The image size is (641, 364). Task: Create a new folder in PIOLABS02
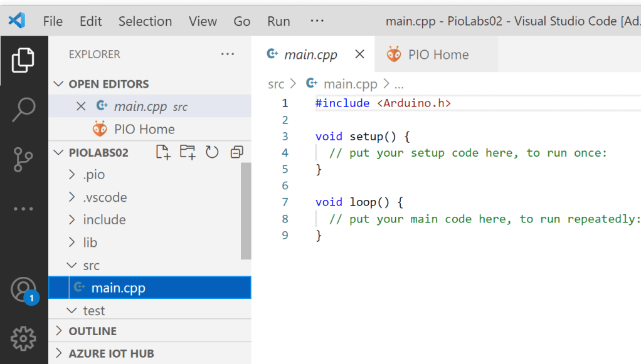pos(187,152)
